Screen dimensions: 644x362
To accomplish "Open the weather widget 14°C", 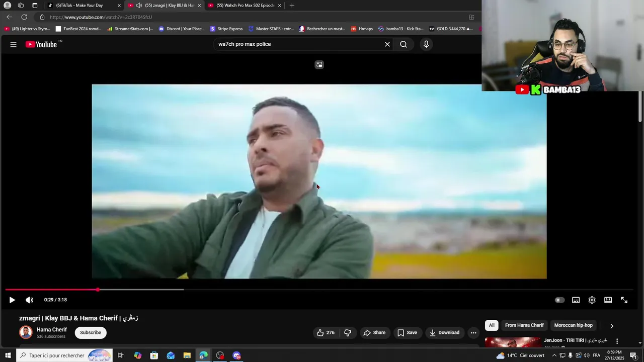I will (x=520, y=355).
